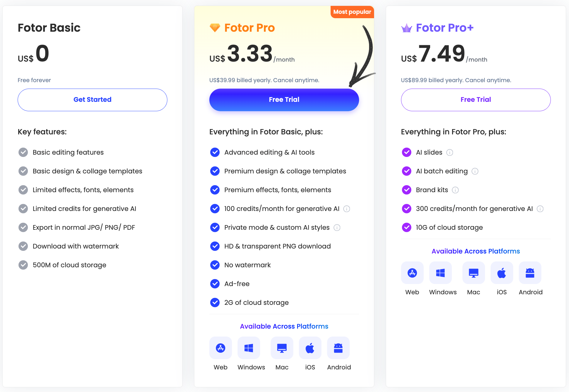Click the checkmark beside Advanced editing & AI tools
Image resolution: width=569 pixels, height=392 pixels.
[x=215, y=152]
